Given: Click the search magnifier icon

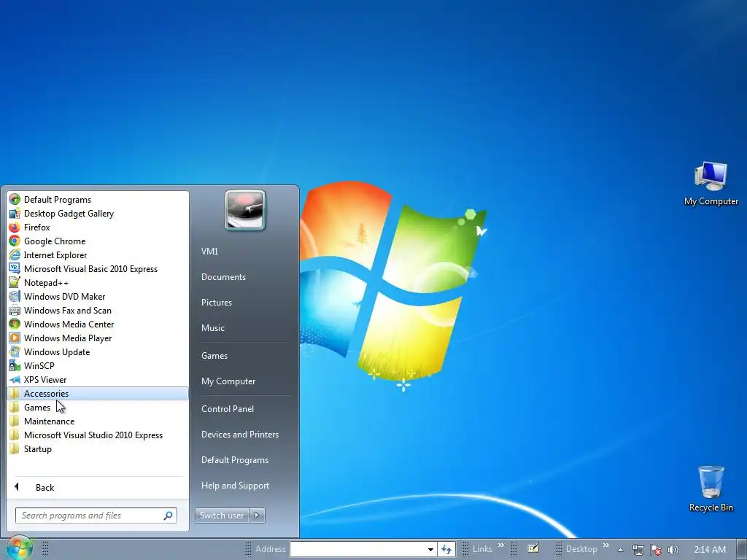Looking at the screenshot, I should click(169, 516).
